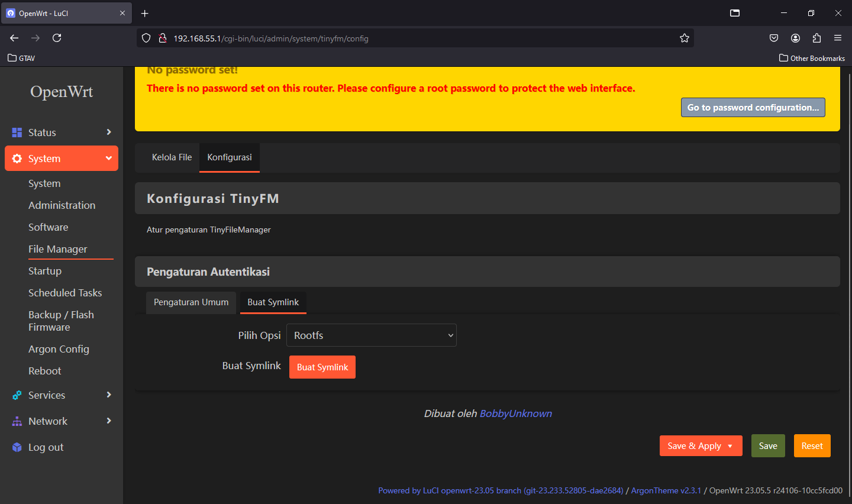
Task: Open the Startup menu item
Action: coord(45,271)
